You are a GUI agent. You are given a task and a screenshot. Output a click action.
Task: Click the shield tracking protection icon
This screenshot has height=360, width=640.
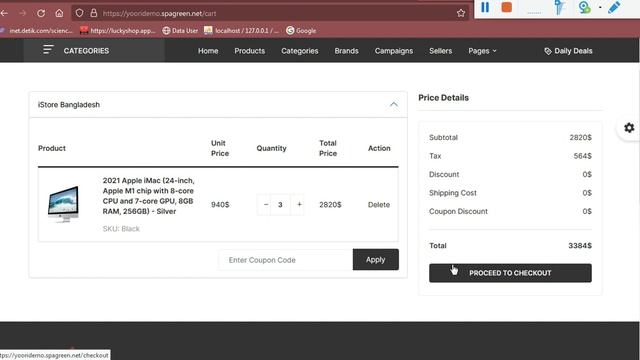coord(79,13)
